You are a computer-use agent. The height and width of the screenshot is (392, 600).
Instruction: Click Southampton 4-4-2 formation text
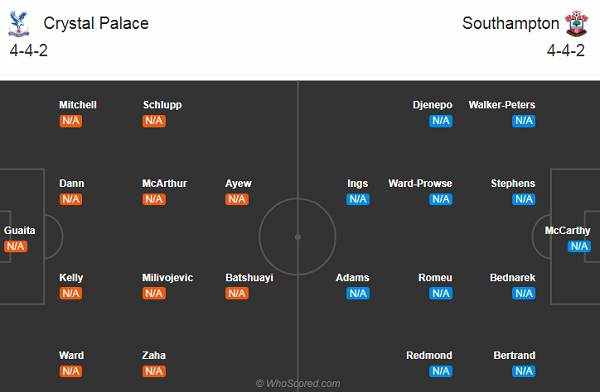pyautogui.click(x=566, y=51)
